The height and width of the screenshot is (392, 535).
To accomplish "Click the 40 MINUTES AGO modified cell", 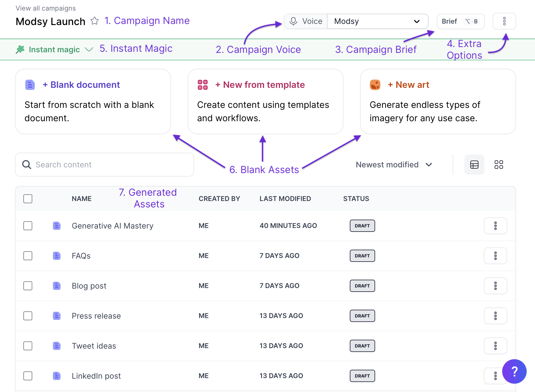I will (x=288, y=226).
